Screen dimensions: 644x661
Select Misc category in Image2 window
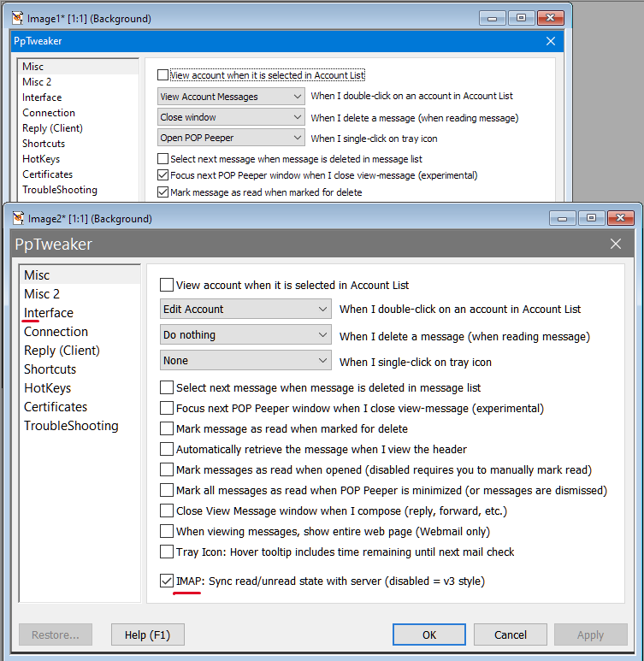[80, 274]
